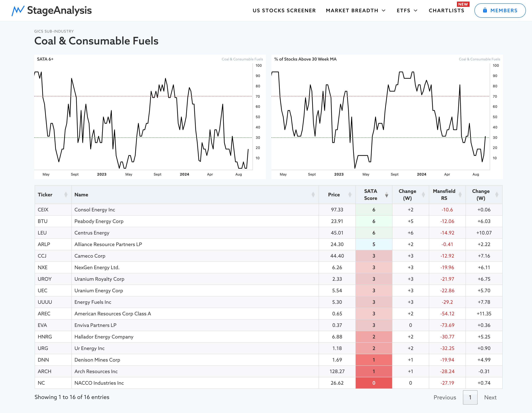Click American Resources Corp Class A name
The width and height of the screenshot is (532, 413).
113,314
